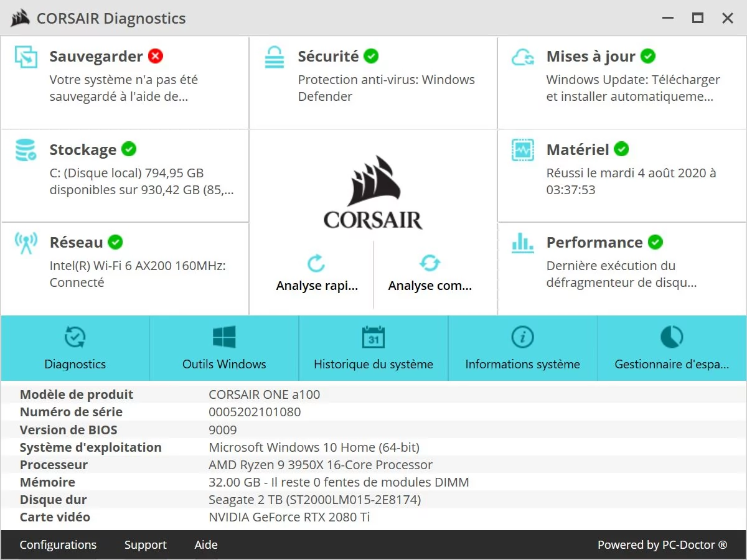Open the Aide menu
747x560 pixels.
[x=206, y=545]
